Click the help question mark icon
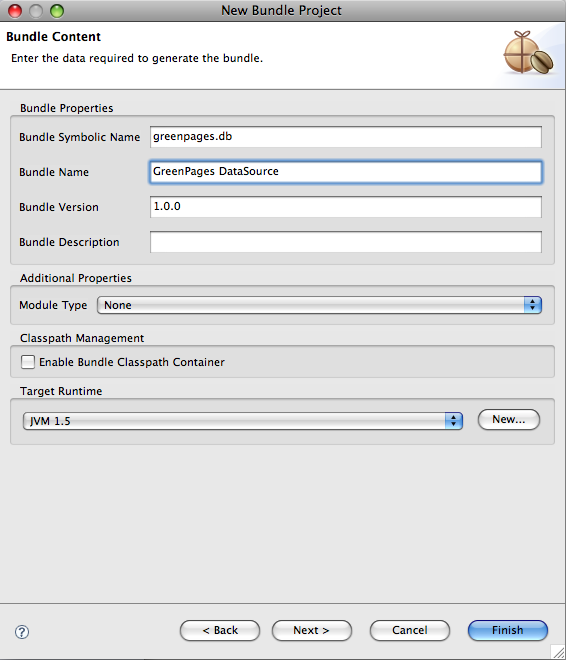The image size is (566, 660). [x=22, y=632]
